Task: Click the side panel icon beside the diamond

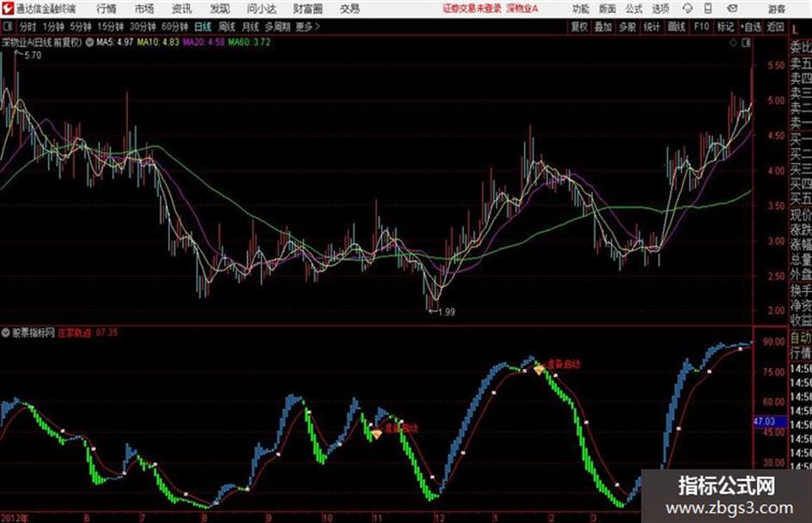Action: tap(746, 43)
